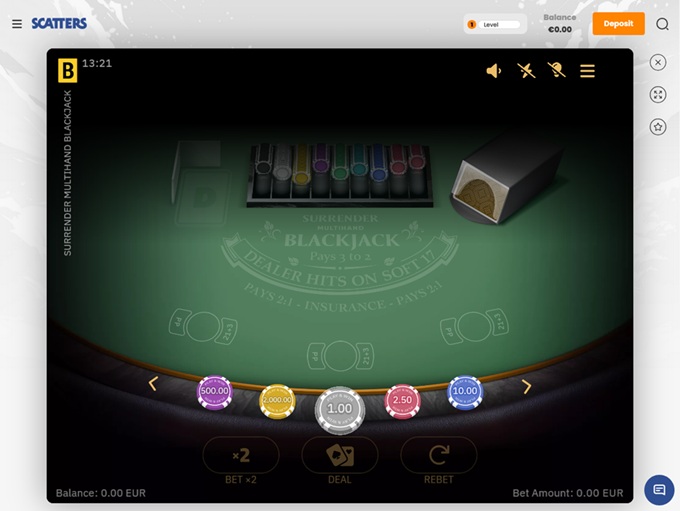Select the yellow 2,000.00 chip

(x=277, y=401)
